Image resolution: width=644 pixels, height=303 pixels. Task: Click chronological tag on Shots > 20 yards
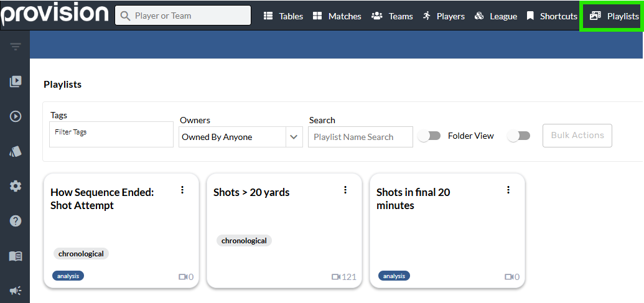point(245,241)
